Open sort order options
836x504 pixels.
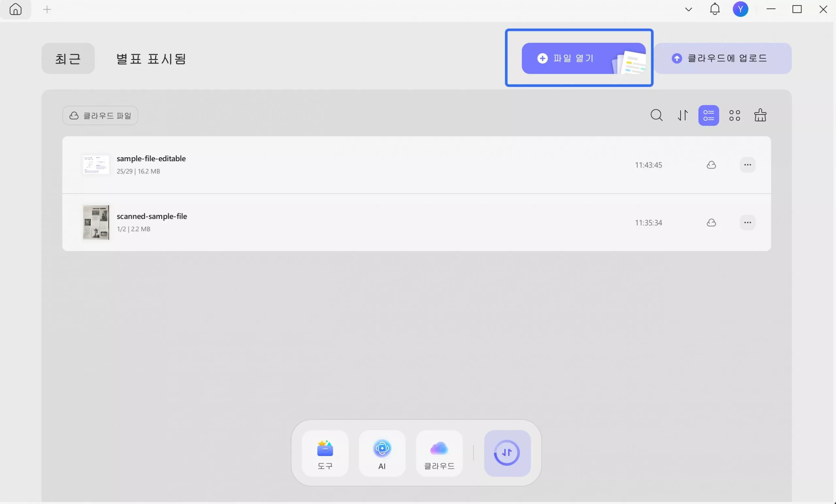(682, 115)
